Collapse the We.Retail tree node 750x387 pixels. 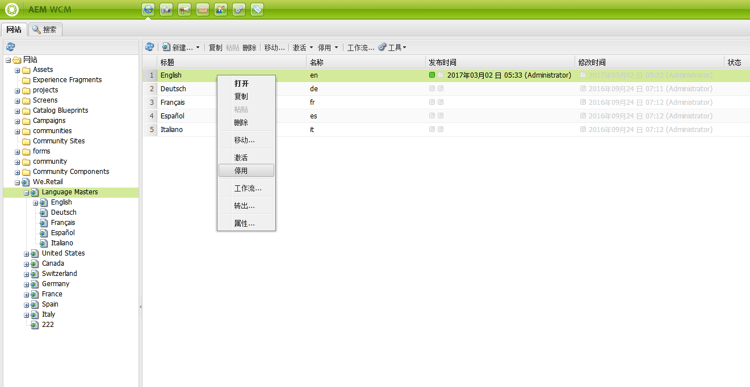(x=17, y=182)
